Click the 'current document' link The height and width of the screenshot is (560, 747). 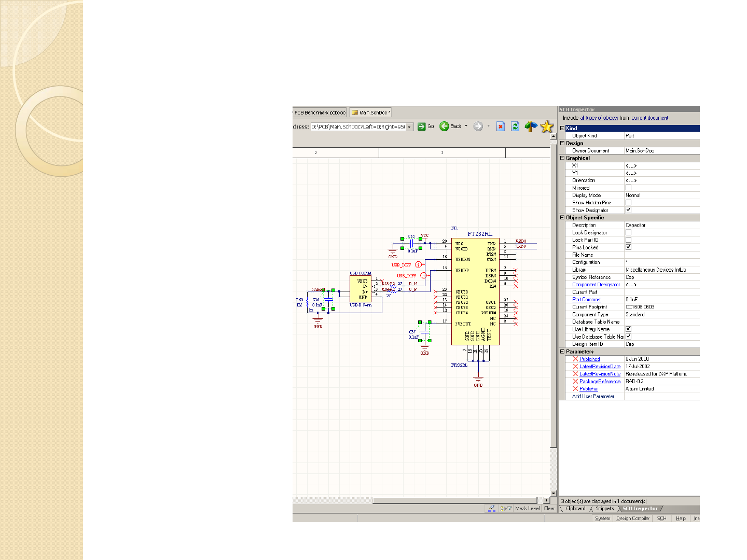[x=650, y=118]
